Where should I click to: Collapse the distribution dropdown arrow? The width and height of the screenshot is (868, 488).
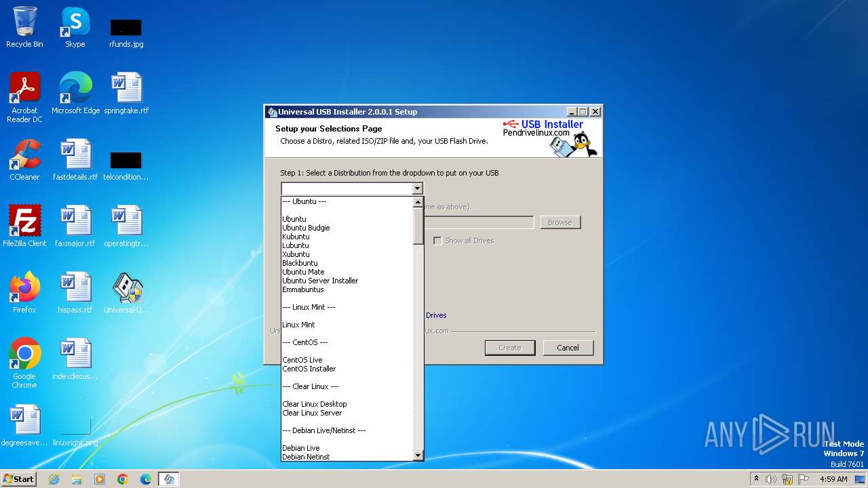click(418, 188)
